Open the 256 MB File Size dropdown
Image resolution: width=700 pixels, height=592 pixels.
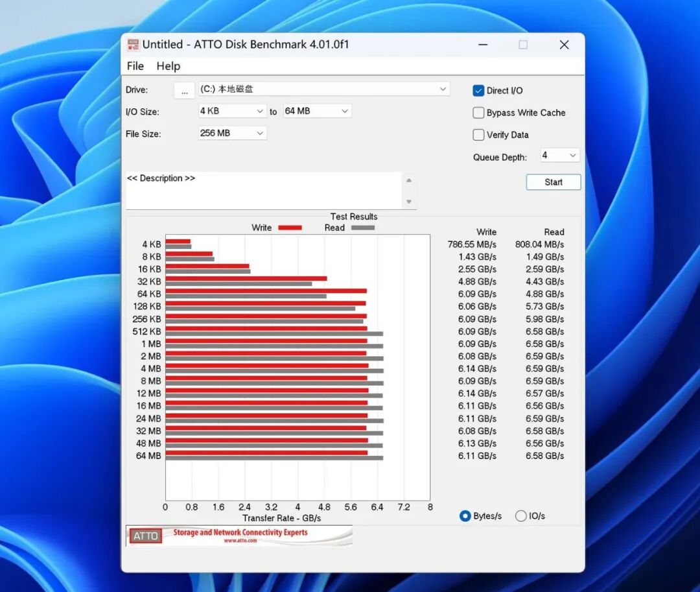point(232,133)
